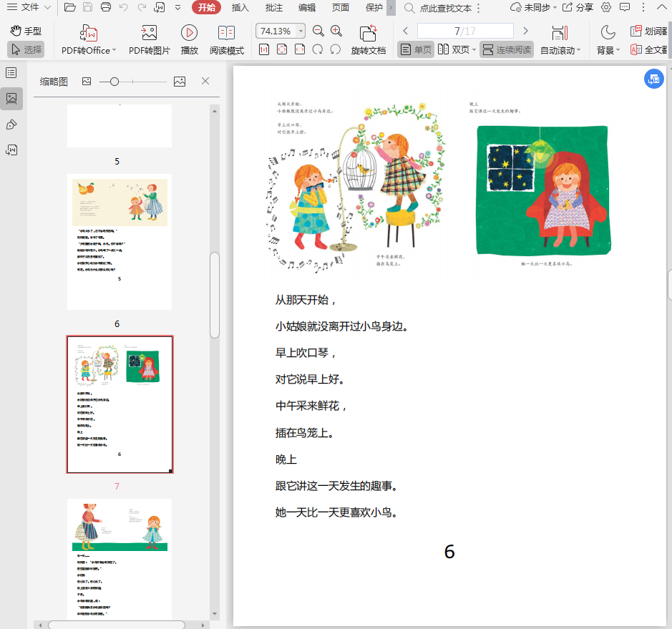Image resolution: width=672 pixels, height=629 pixels.
Task: Click the undo arrow icon
Action: [123, 7]
